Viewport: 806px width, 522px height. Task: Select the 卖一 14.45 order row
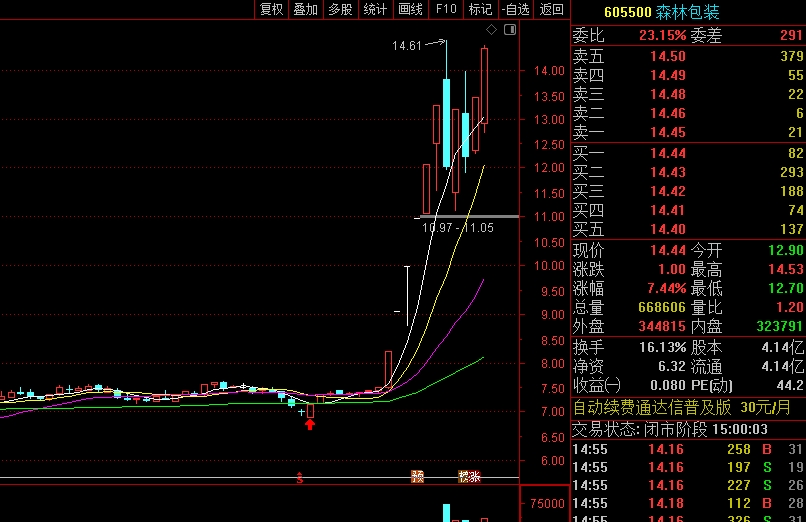point(688,133)
